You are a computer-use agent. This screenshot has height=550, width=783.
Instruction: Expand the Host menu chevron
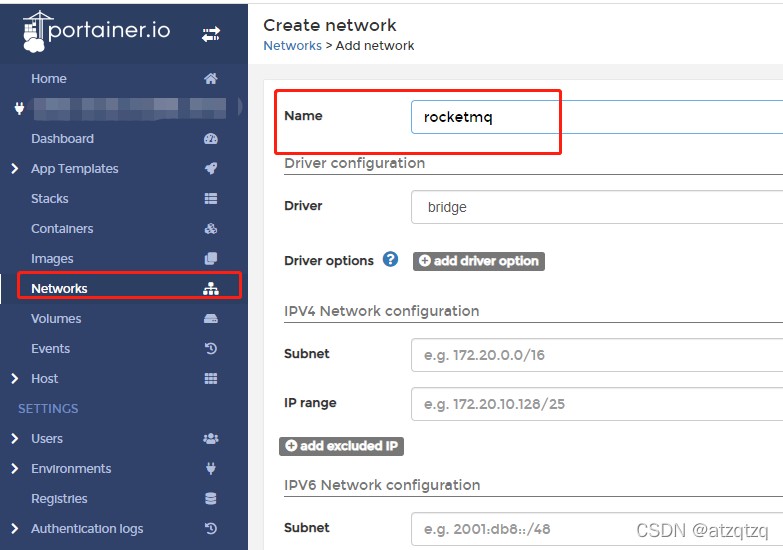[x=14, y=379]
